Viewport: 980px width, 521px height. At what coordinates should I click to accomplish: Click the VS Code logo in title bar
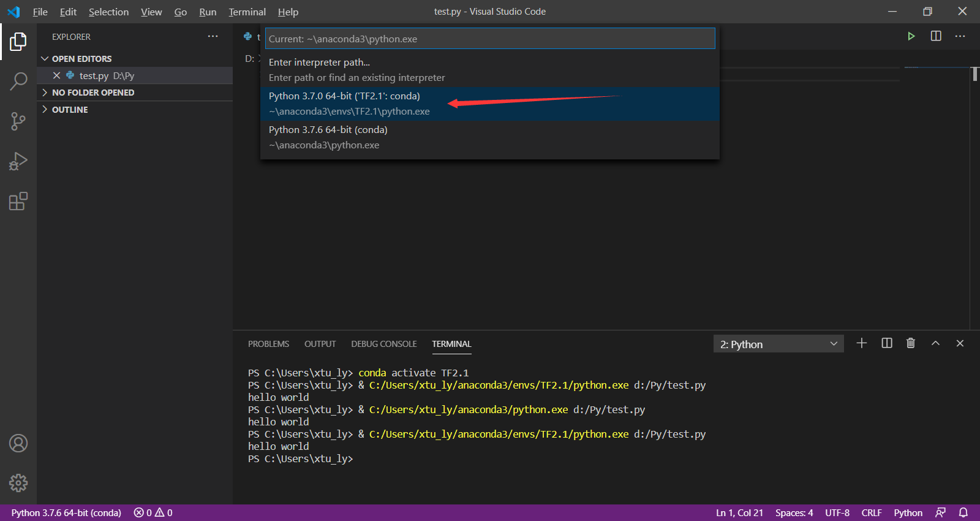point(13,12)
